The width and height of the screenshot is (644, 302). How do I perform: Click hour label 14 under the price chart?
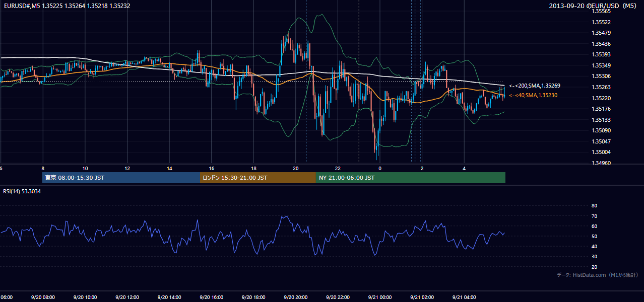170,168
